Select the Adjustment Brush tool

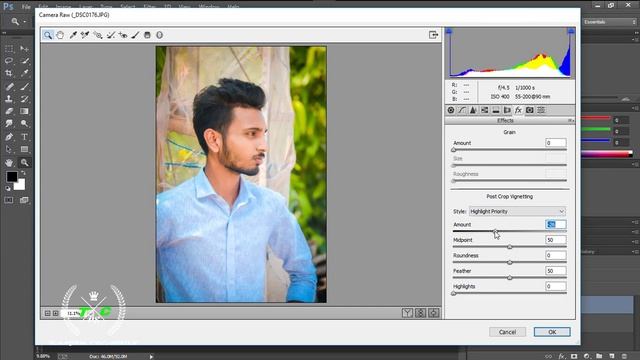point(135,35)
